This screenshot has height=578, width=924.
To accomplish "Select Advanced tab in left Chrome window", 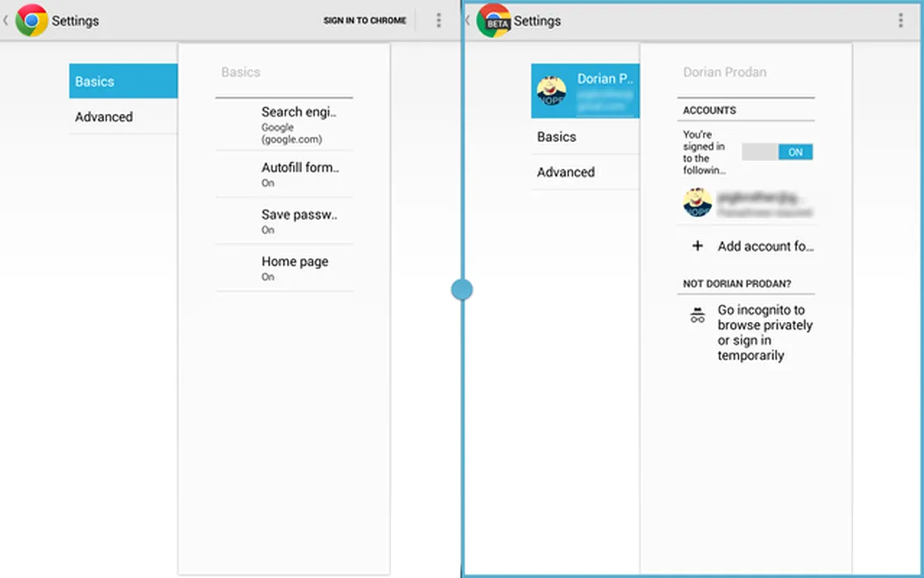I will tap(123, 117).
